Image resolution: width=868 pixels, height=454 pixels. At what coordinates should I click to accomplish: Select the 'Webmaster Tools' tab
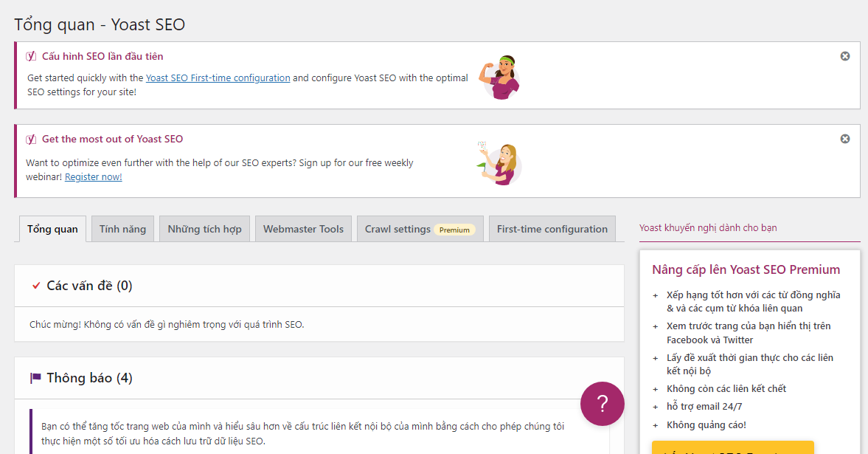(x=303, y=229)
